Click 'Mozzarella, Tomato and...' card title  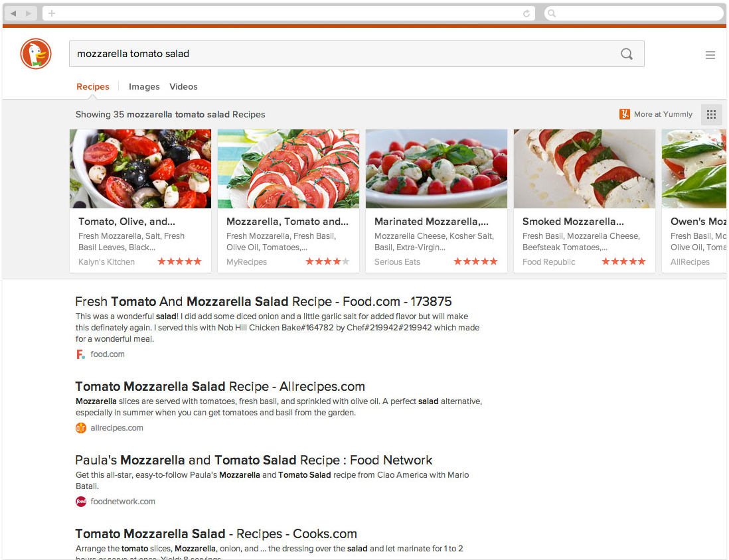(x=287, y=222)
